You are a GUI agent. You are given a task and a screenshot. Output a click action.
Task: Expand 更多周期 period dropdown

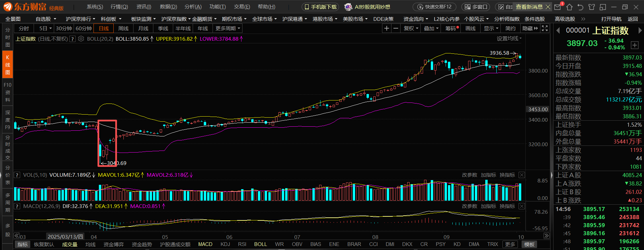228,29
